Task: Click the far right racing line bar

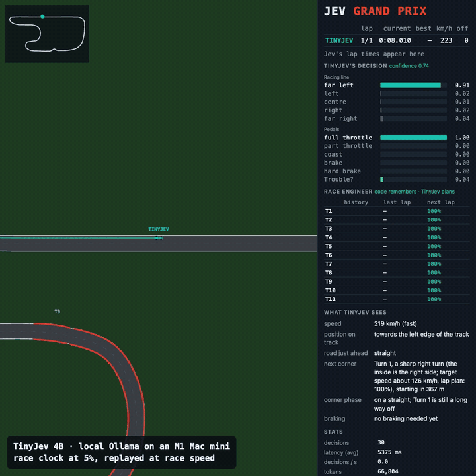Action: 413,119
